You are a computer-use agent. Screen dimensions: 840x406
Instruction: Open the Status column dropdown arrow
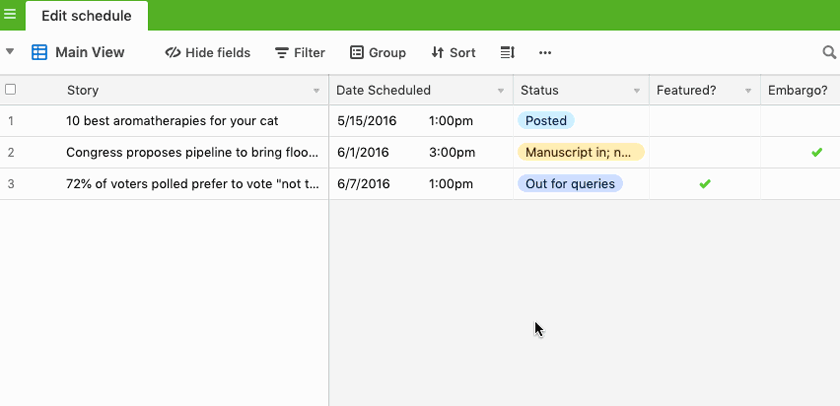click(637, 91)
